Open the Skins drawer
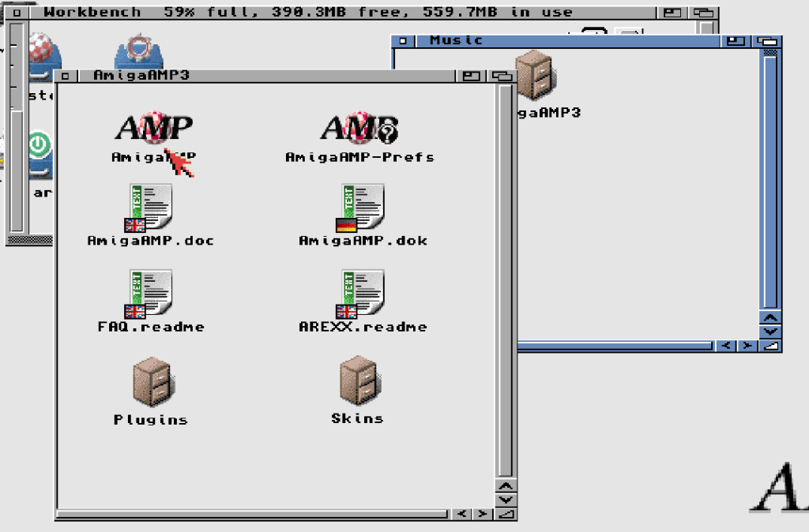809x532 pixels. tap(357, 381)
